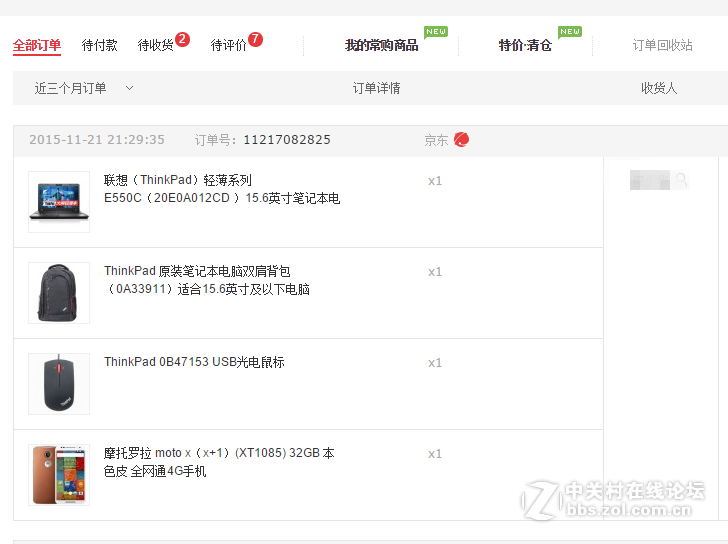
Task: Open the ThinkPad 0B47153 USB光电鼠标 link
Action: click(194, 362)
